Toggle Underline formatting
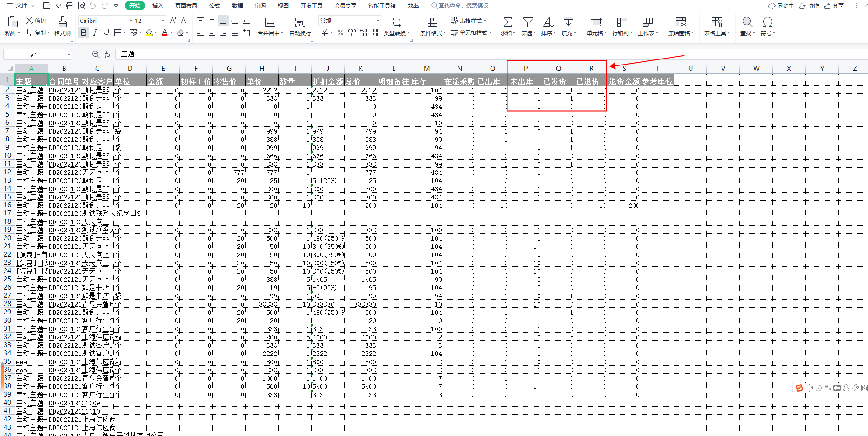 106,32
